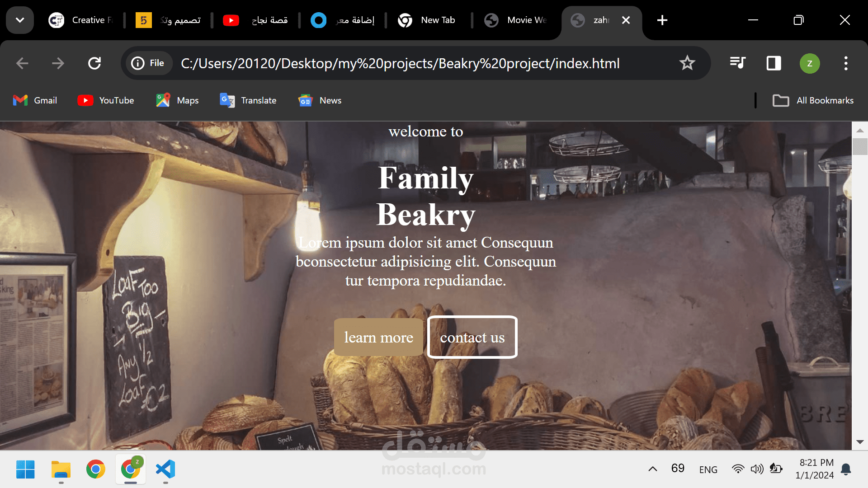Viewport: 868px width, 488px height.
Task: Bookmark this page with the star icon
Action: click(x=687, y=63)
